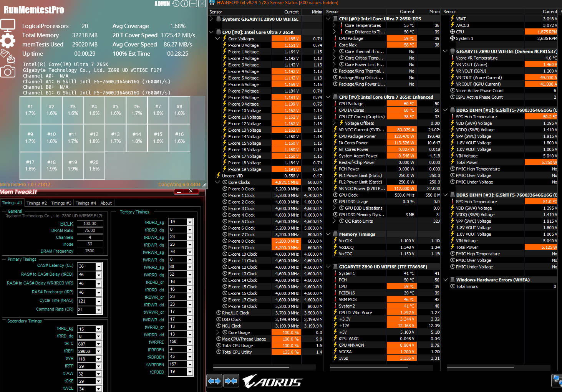Open Cycle Time (tRAS) dropdown

click(99, 301)
